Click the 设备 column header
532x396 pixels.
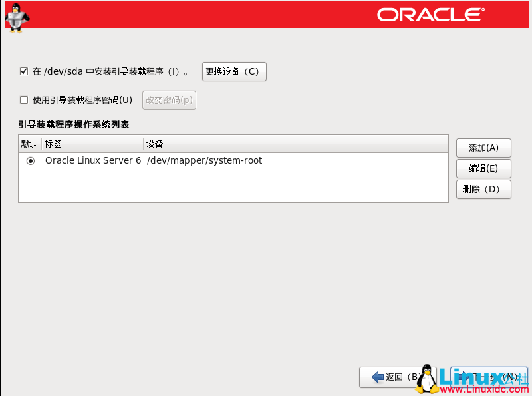click(153, 144)
